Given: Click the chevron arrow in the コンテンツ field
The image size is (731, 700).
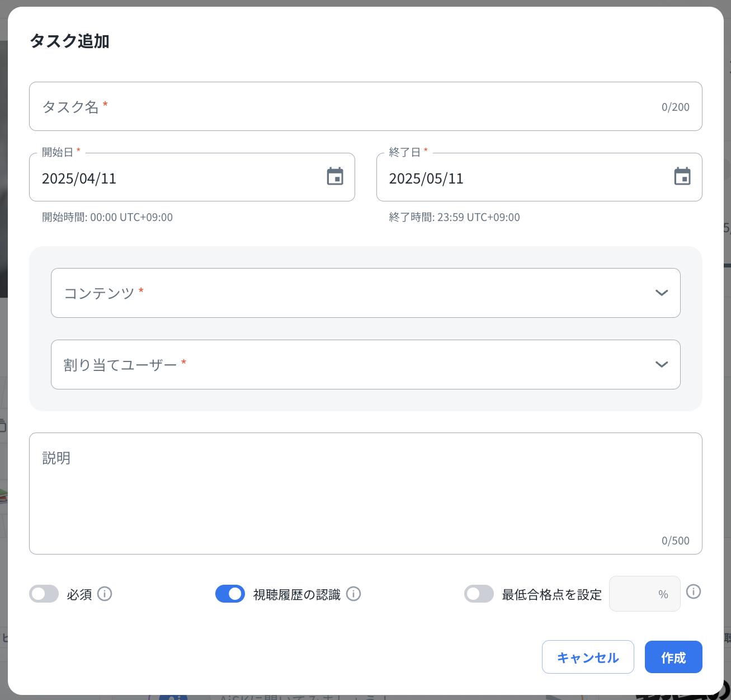Looking at the screenshot, I should pos(661,293).
